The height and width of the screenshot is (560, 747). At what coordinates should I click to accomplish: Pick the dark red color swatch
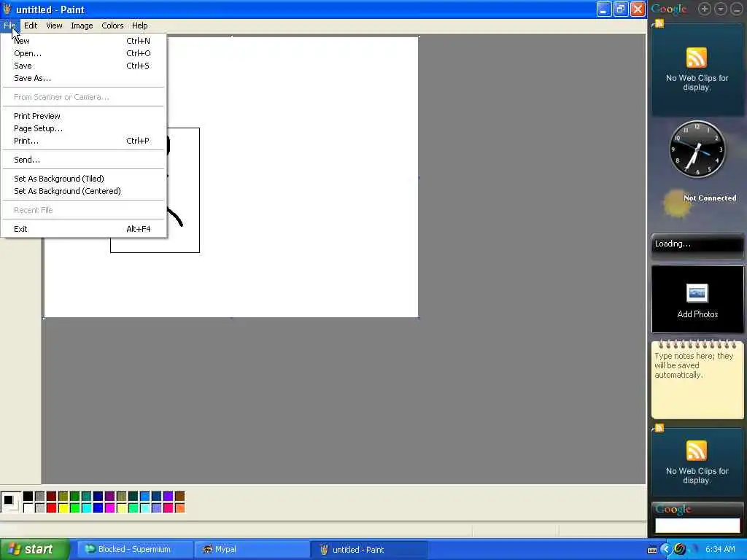point(52,497)
